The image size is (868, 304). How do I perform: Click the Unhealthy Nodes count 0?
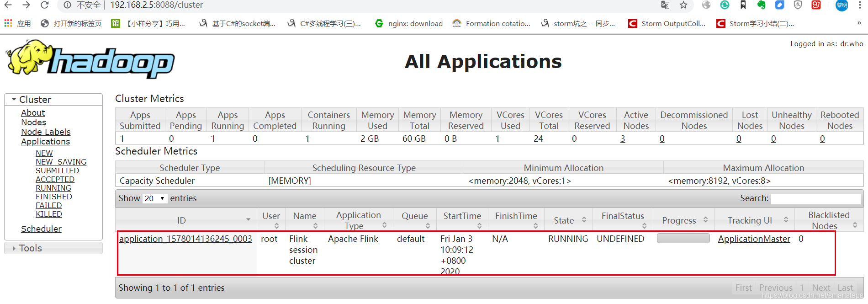tap(773, 139)
